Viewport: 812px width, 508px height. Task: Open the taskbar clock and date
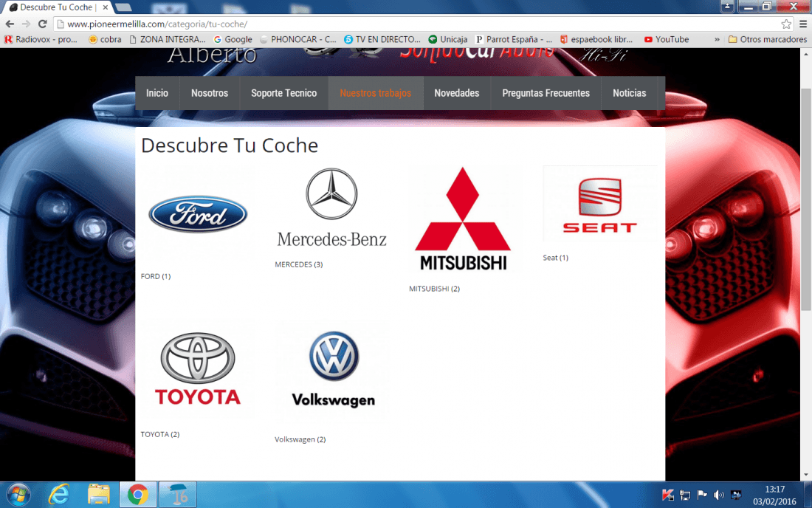tap(774, 495)
